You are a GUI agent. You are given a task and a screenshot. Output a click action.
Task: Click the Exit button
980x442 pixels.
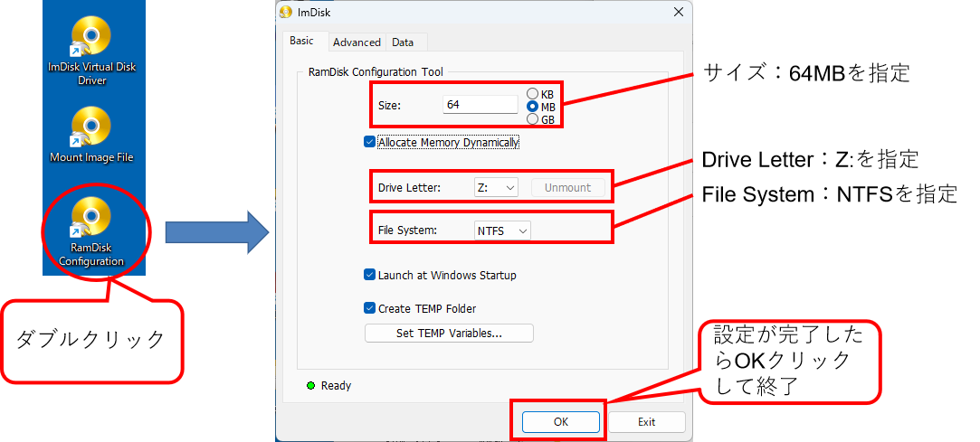click(647, 422)
